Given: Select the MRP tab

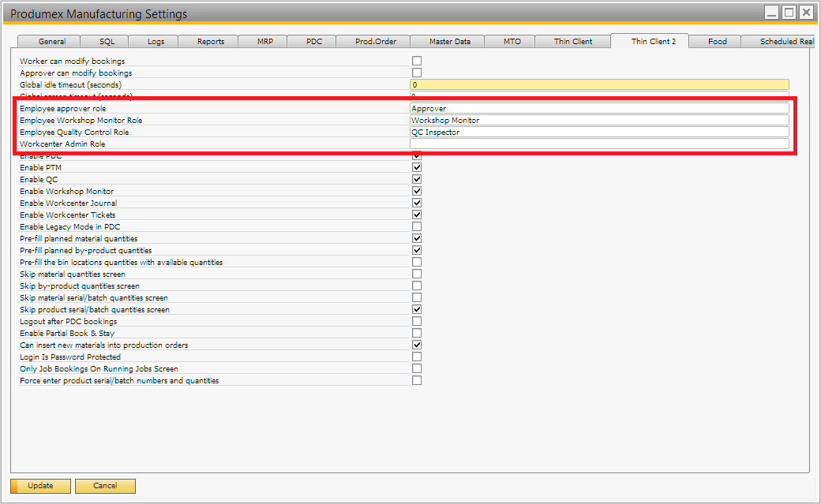Looking at the screenshot, I should [x=265, y=41].
